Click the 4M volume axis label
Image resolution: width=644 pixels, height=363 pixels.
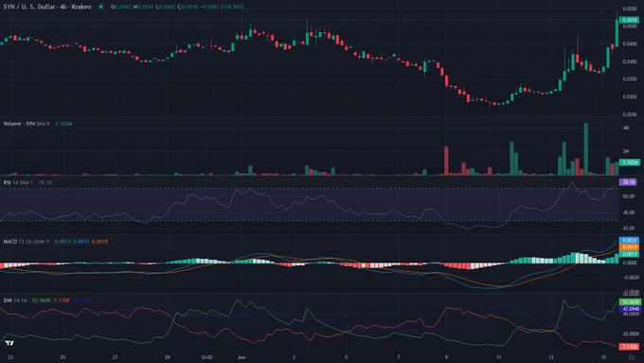point(625,128)
